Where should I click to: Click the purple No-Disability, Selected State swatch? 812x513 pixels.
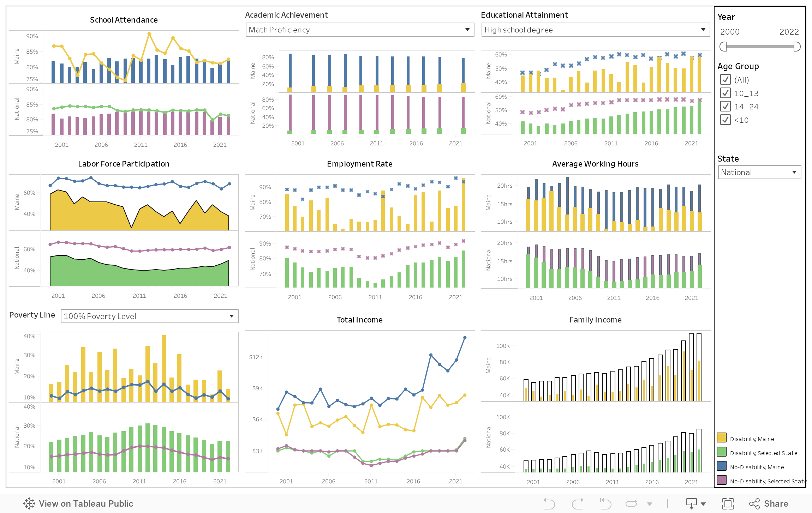click(x=722, y=480)
